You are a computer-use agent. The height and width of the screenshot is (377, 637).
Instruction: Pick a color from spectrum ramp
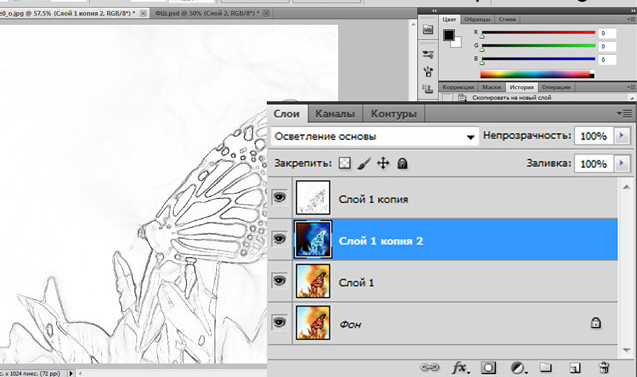coord(537,74)
